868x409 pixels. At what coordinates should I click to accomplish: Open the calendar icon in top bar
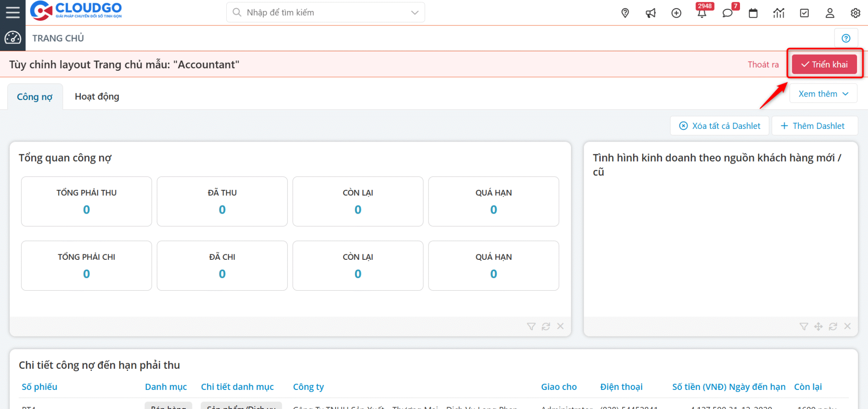pyautogui.click(x=753, y=13)
